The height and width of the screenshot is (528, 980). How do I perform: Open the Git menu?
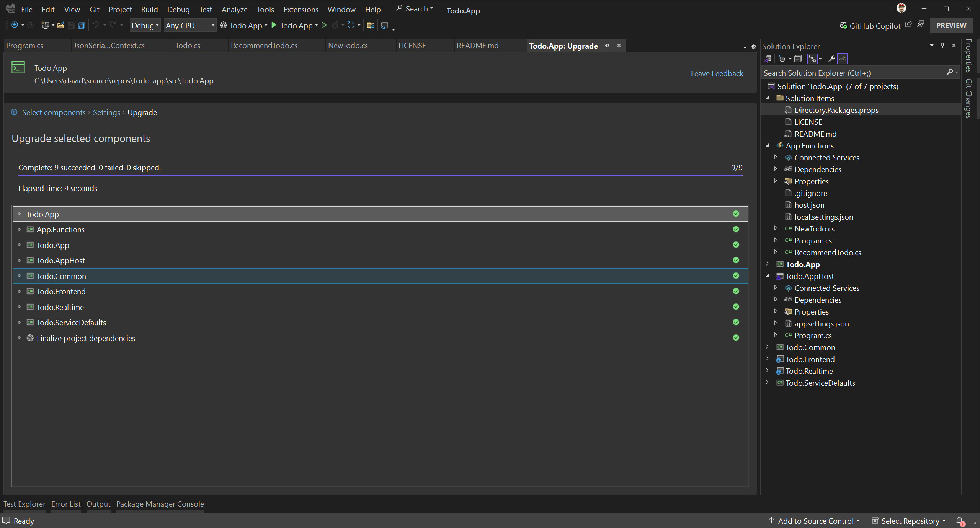tap(94, 9)
